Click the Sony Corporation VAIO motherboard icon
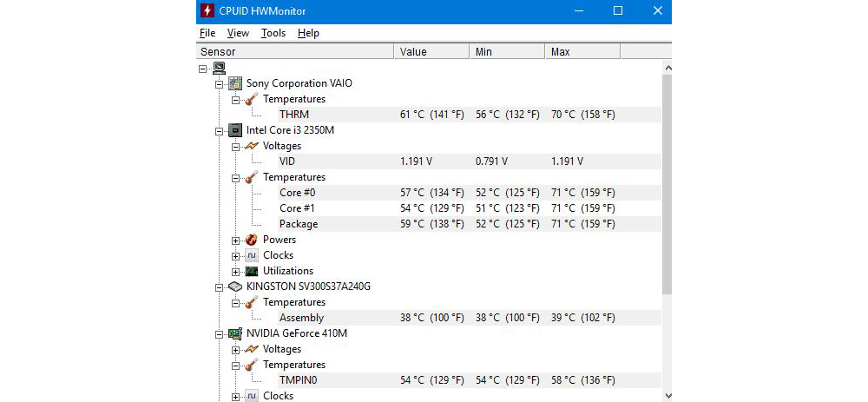Screen dimensions: 868x402 coord(234,83)
